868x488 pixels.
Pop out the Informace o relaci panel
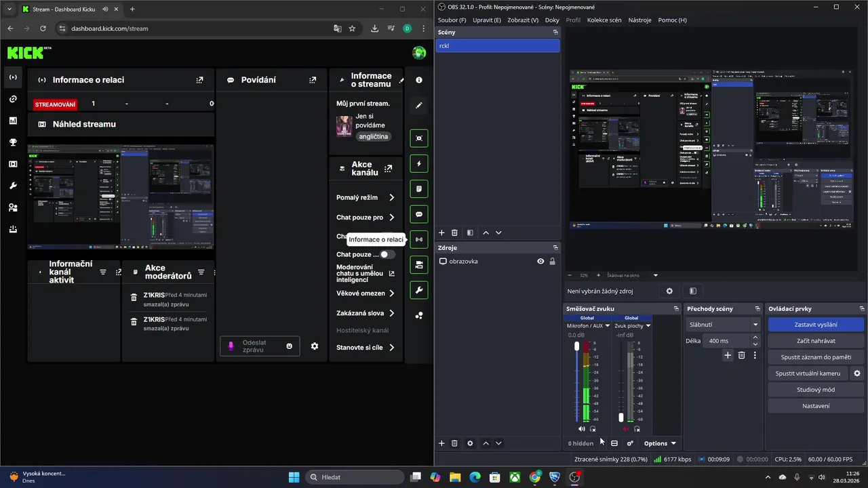[199, 80]
